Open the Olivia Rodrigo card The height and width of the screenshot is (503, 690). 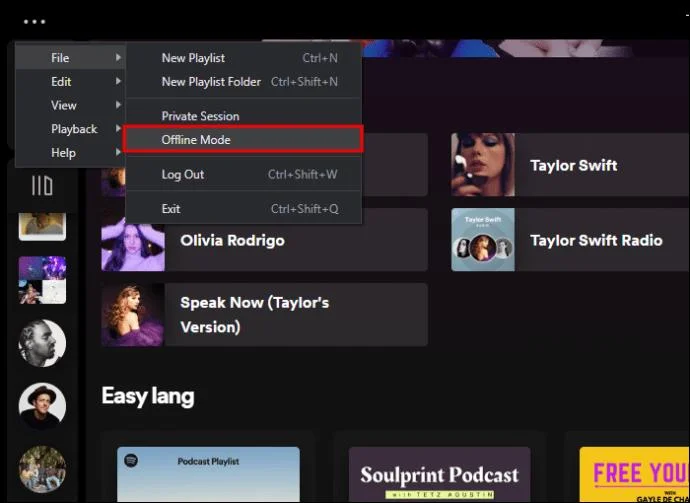(x=264, y=240)
